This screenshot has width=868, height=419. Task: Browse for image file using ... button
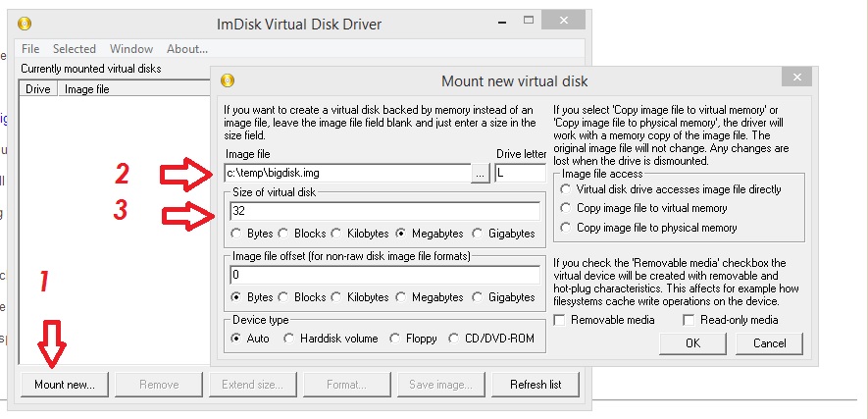pyautogui.click(x=480, y=174)
